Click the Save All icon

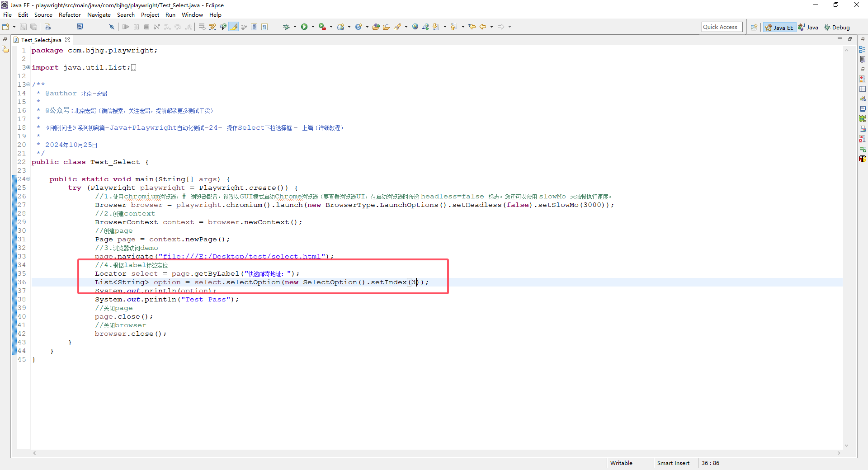tap(34, 27)
